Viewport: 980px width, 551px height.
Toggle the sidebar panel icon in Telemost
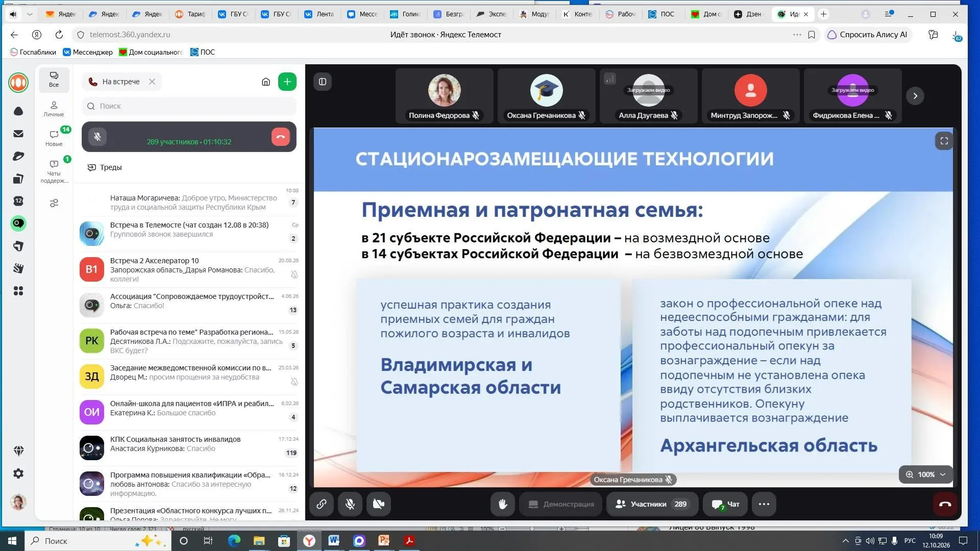pyautogui.click(x=323, y=82)
